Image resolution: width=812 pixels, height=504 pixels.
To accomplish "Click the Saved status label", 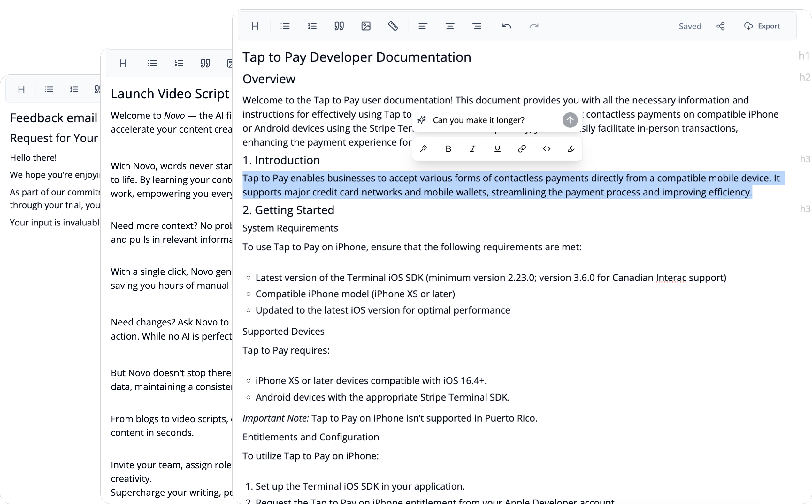I will 690,26.
